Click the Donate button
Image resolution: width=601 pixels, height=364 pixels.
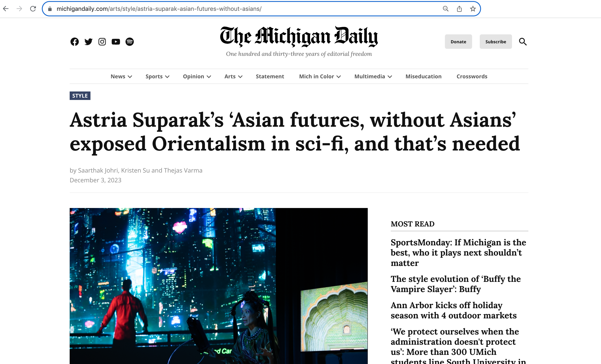tap(458, 42)
